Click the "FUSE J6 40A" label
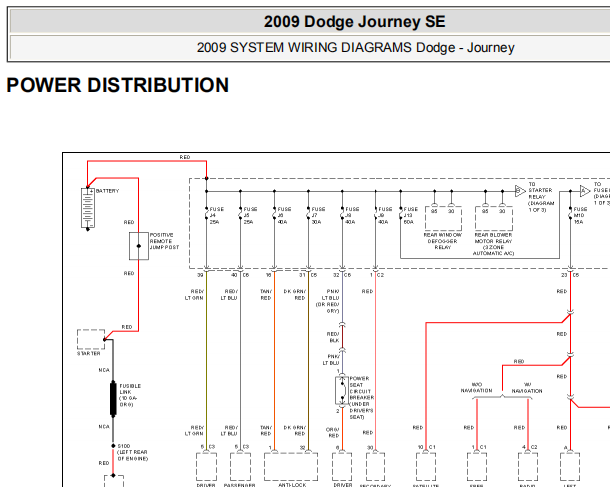 coord(284,215)
